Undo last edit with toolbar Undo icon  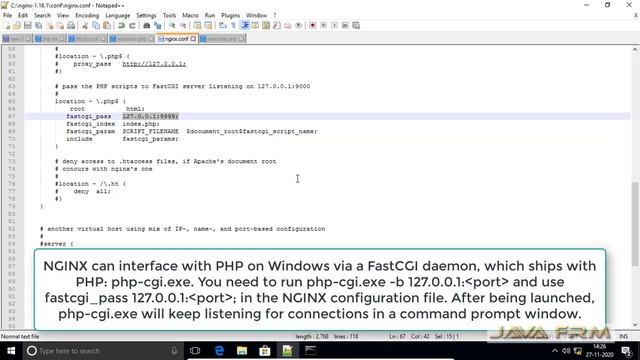coord(121,25)
